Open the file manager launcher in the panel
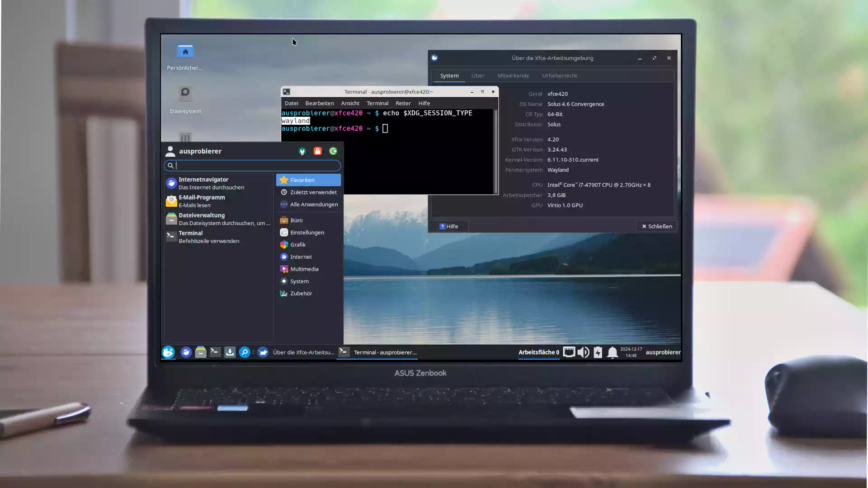 pos(200,352)
